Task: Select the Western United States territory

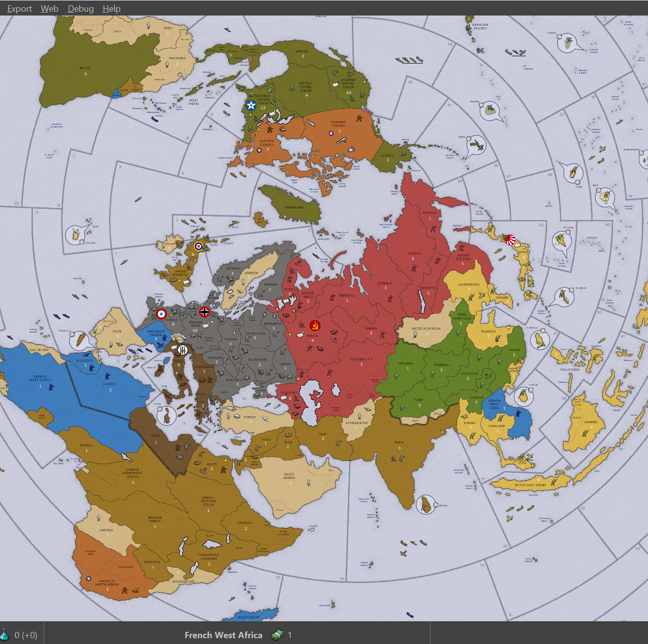Action: coord(348,83)
